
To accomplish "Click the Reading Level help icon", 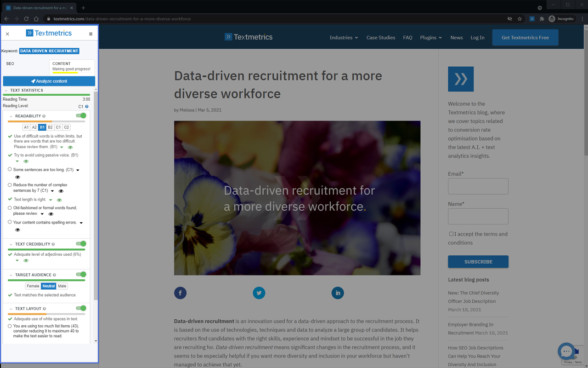I will coord(87,106).
